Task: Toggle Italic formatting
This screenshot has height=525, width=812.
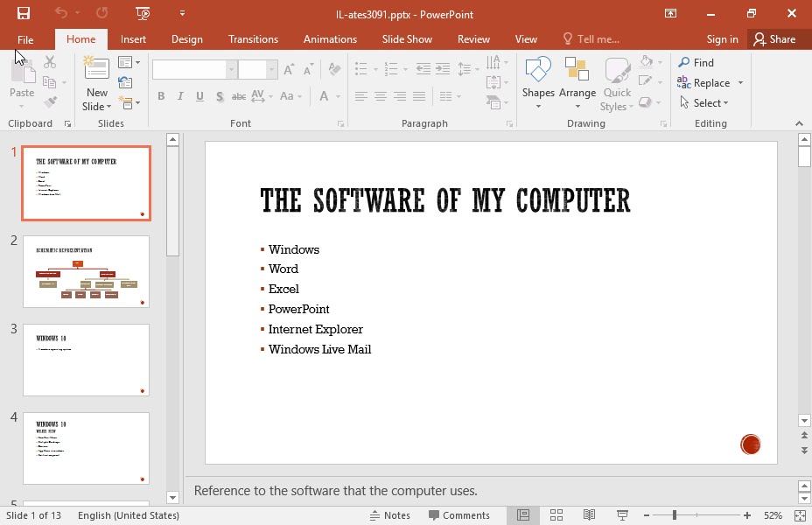Action: 180,96
